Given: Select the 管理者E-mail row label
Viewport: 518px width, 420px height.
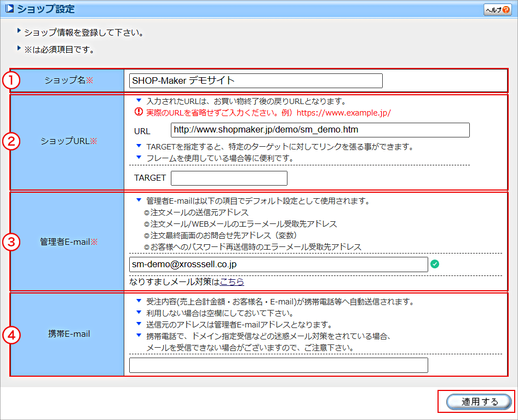Looking at the screenshot, I should pos(69,241).
